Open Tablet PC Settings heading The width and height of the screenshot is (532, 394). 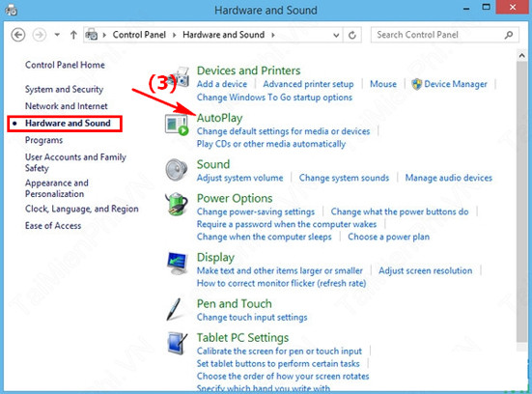click(242, 337)
